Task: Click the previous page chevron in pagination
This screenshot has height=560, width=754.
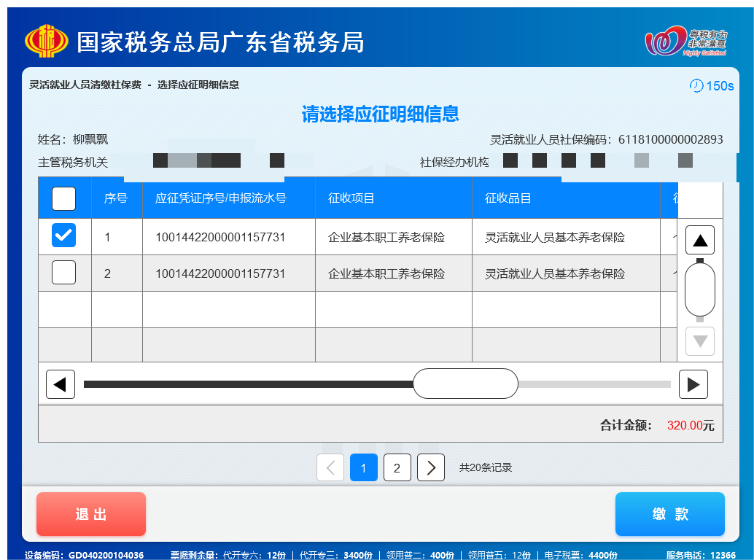Action: pos(330,467)
